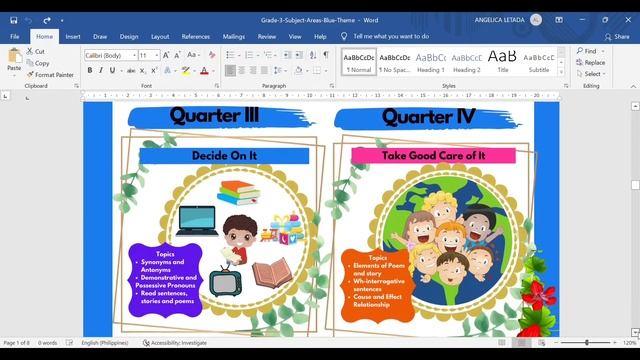
Task: Save the document using the floppy icon
Action: pyautogui.click(x=13, y=20)
